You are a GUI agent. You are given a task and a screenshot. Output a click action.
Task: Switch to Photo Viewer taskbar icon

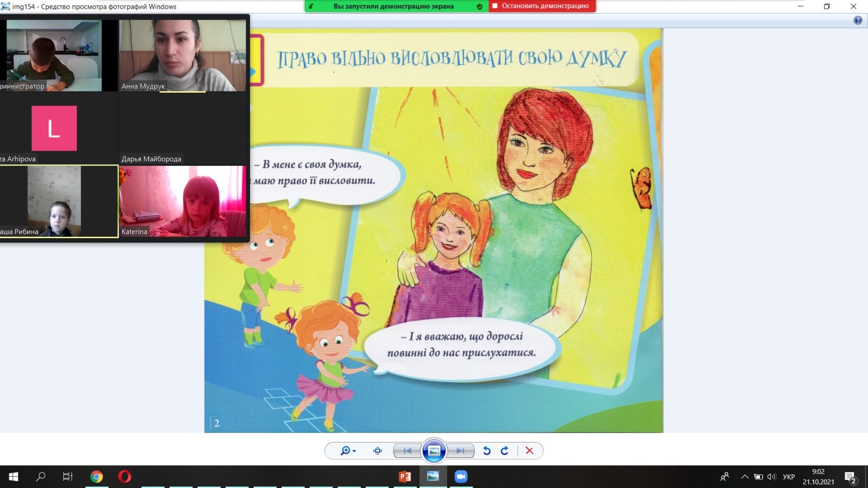point(433,477)
